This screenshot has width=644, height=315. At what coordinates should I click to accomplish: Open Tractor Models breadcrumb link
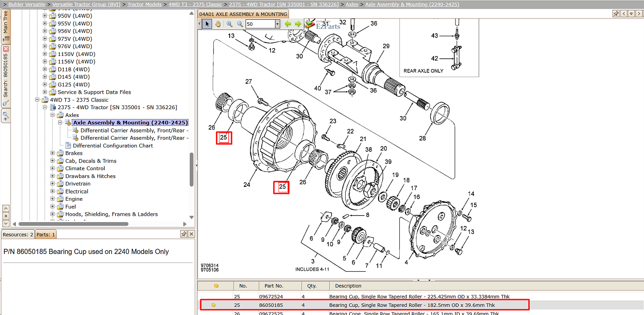145,4
